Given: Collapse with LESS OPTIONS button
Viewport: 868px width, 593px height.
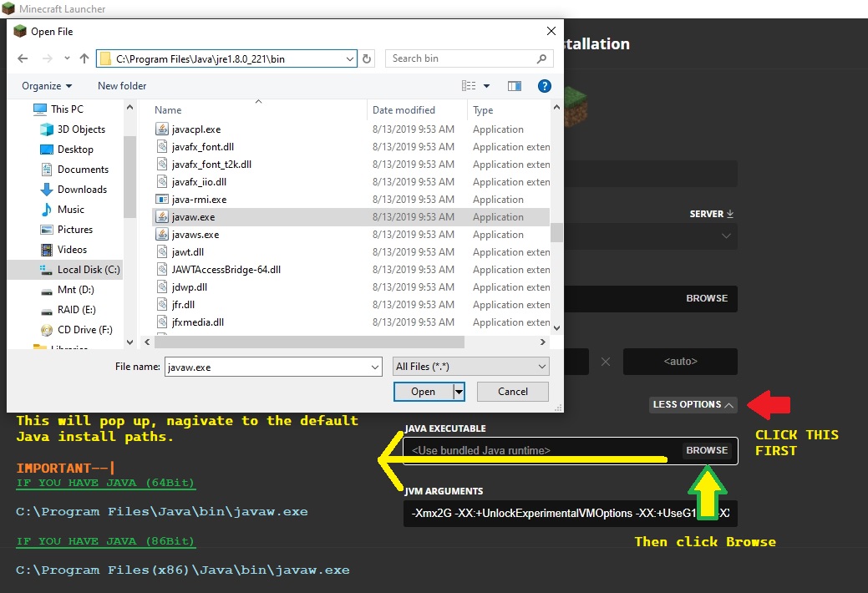Looking at the screenshot, I should point(693,405).
